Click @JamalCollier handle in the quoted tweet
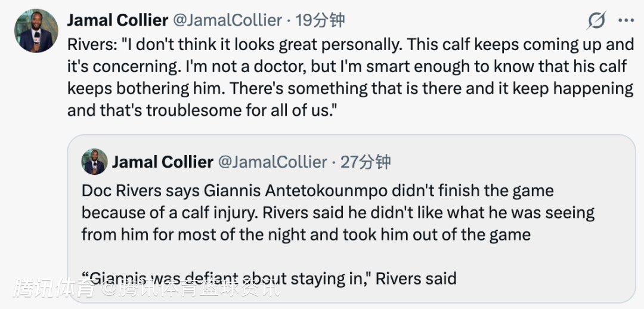The width and height of the screenshot is (644, 309). point(273,162)
